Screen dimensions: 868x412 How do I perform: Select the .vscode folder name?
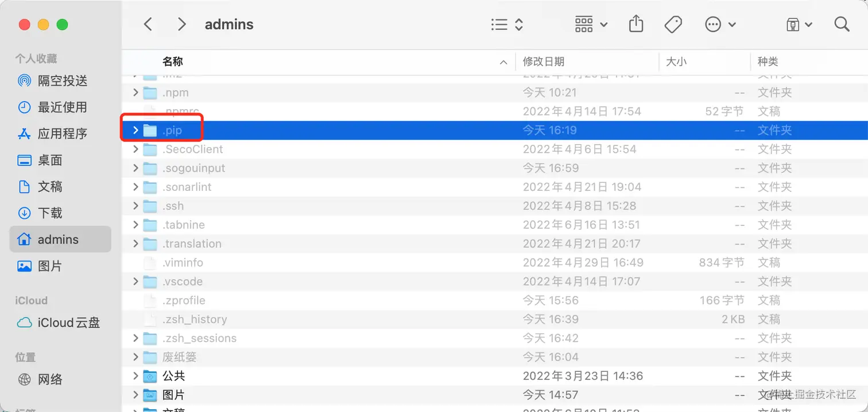(183, 282)
